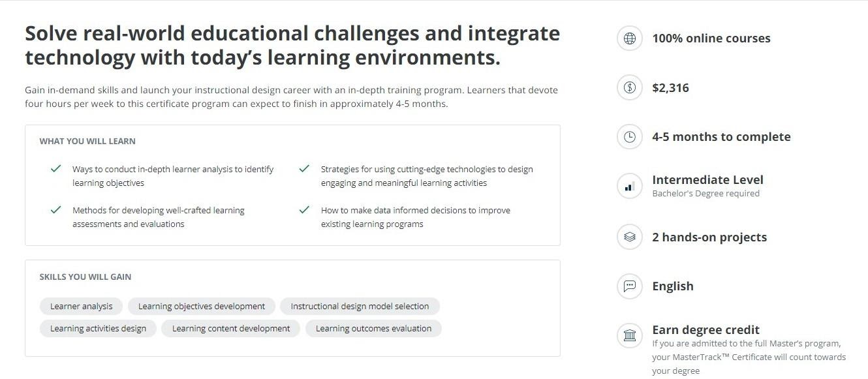868x379 pixels.
Task: Choose the Learning content development tag
Action: coord(231,328)
